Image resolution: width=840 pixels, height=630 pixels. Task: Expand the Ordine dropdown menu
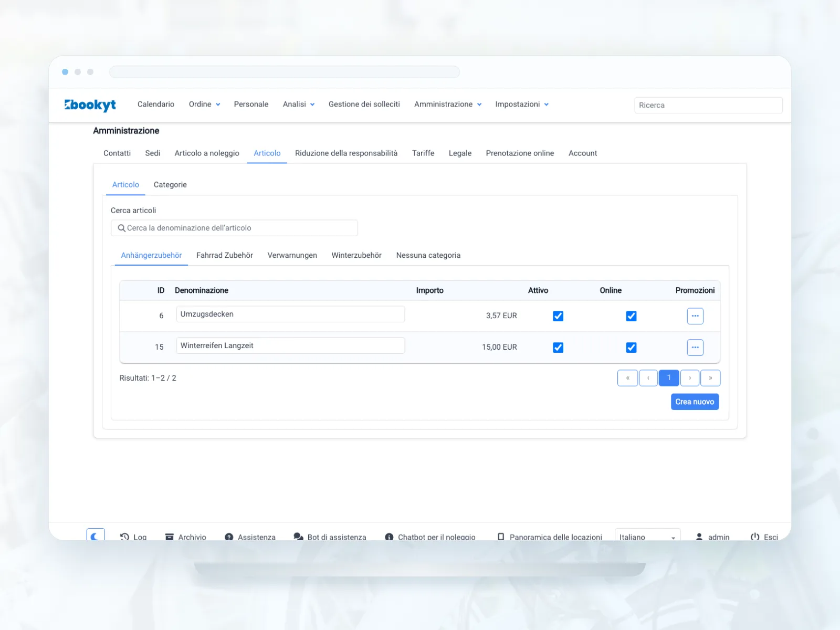204,104
